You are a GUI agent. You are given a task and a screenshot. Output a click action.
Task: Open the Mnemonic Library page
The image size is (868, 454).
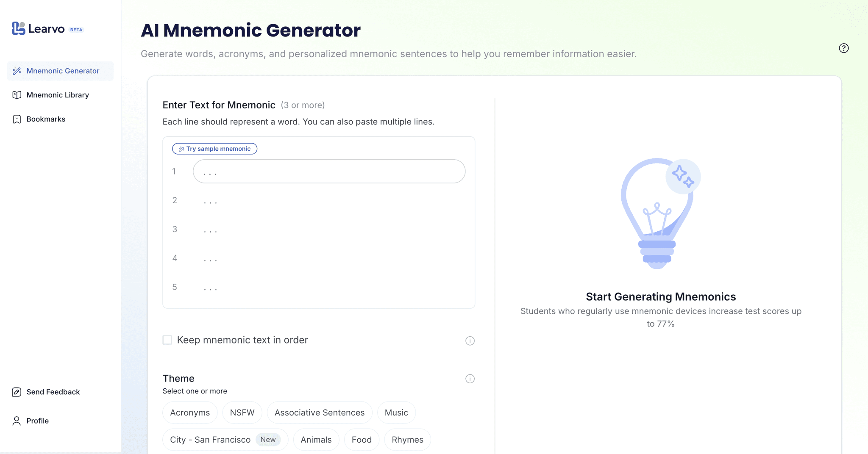tap(58, 95)
